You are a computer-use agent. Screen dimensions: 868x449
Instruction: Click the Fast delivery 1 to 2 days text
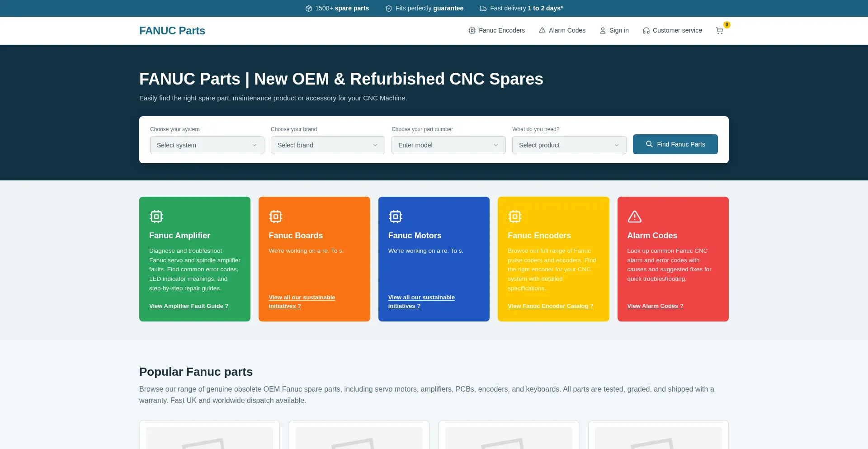tap(526, 9)
